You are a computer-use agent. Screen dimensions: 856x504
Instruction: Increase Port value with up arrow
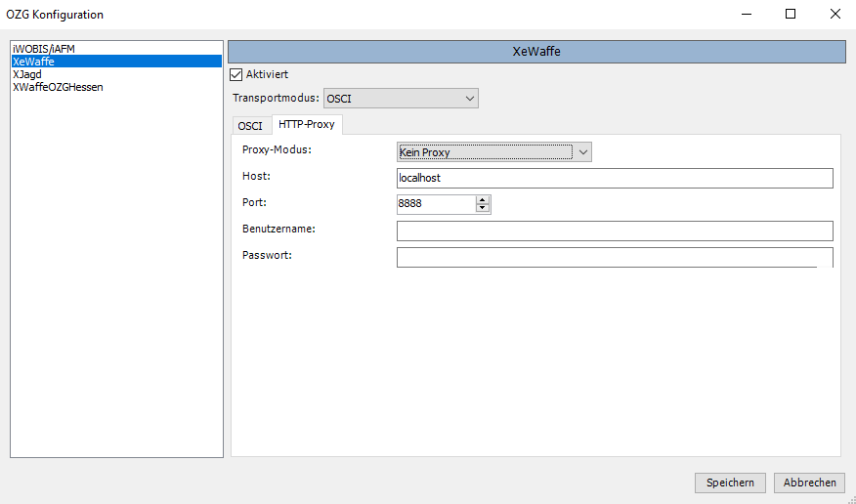click(483, 199)
